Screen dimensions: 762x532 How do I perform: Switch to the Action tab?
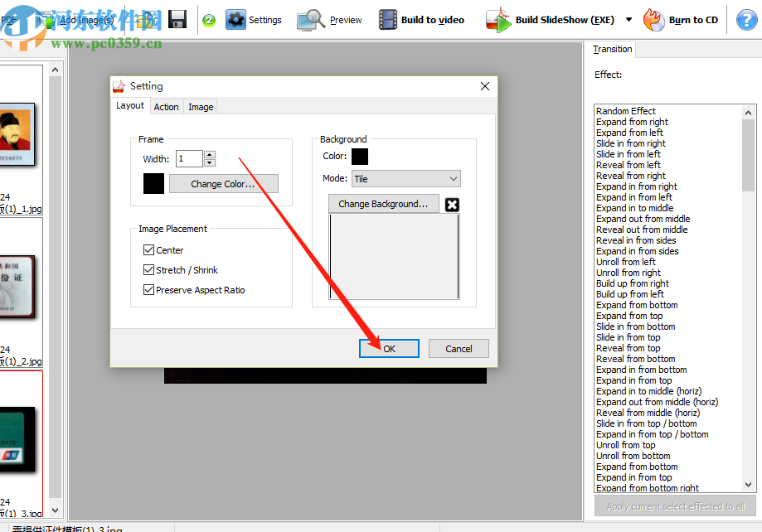coord(166,107)
